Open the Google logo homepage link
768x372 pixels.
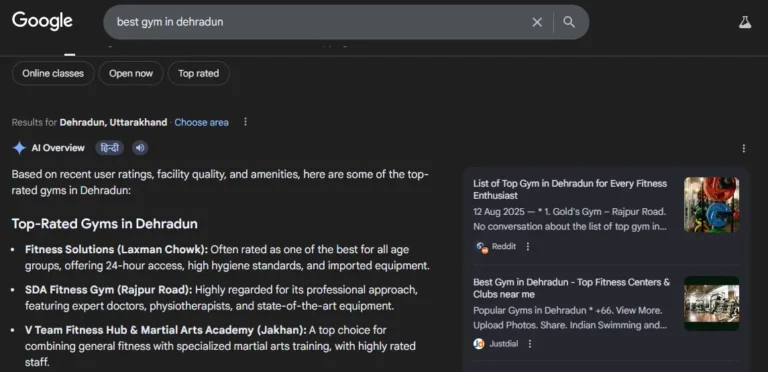[x=42, y=21]
